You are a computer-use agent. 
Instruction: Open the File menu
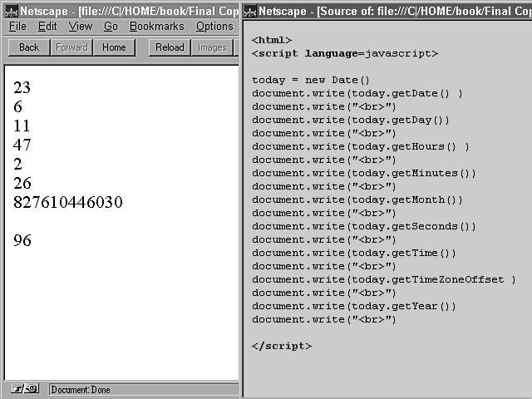(x=17, y=27)
